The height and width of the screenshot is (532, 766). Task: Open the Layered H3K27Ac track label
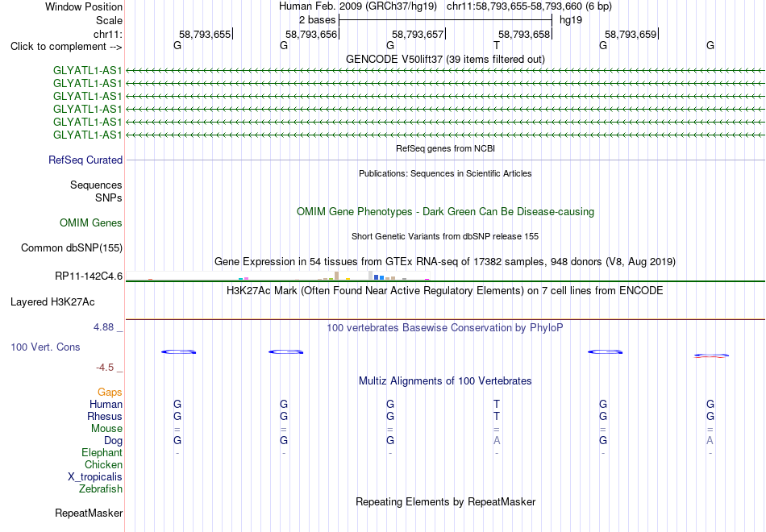point(52,302)
